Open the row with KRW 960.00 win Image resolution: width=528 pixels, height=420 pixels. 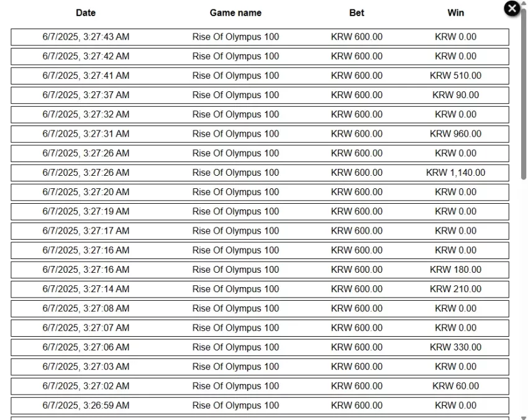[x=260, y=134]
